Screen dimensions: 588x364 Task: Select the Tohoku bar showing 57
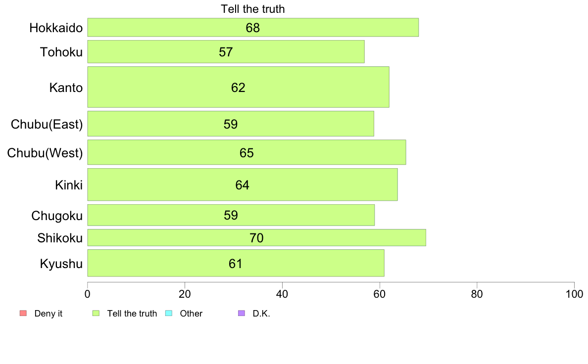point(226,52)
